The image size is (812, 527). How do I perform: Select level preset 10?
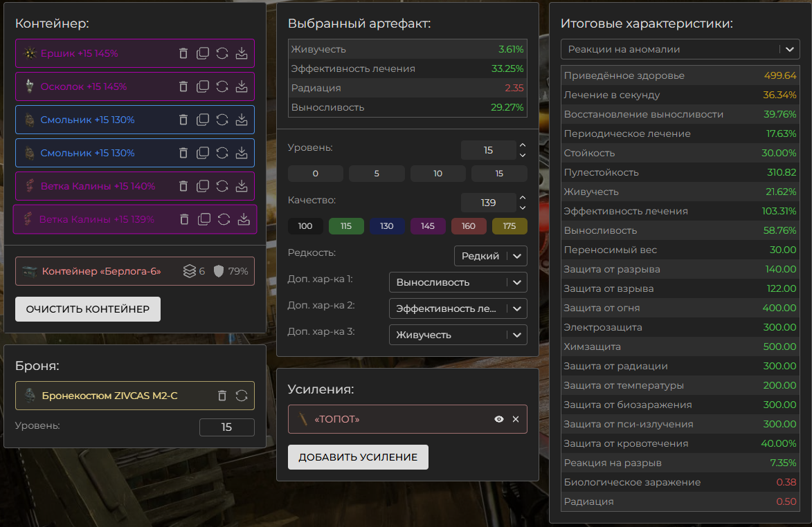click(x=437, y=174)
